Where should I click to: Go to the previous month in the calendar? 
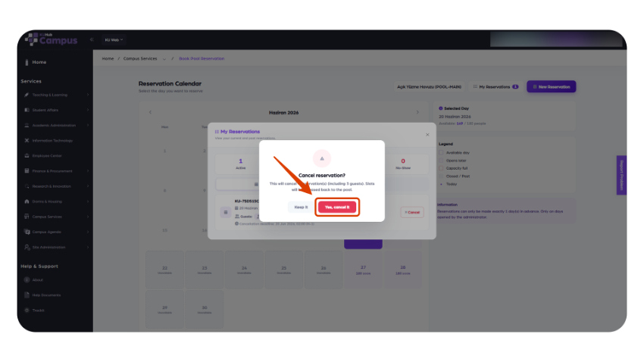pyautogui.click(x=150, y=112)
